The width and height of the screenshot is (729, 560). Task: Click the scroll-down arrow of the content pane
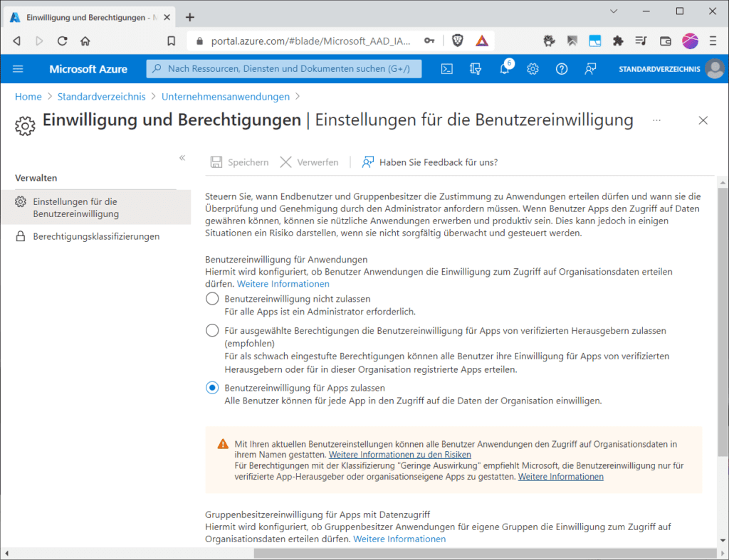point(723,540)
